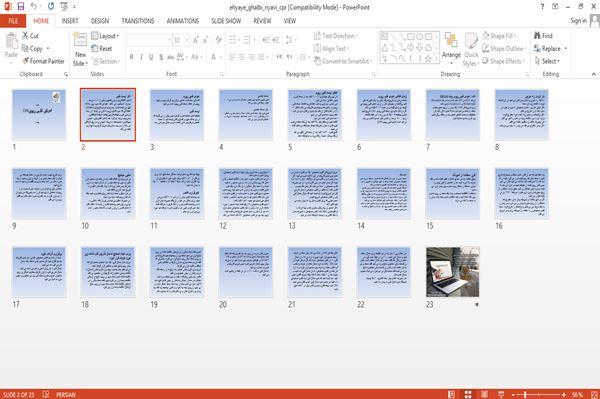Viewport: 600px width, 399px height.
Task: Click the Undo arrow icon
Action: [34, 6]
